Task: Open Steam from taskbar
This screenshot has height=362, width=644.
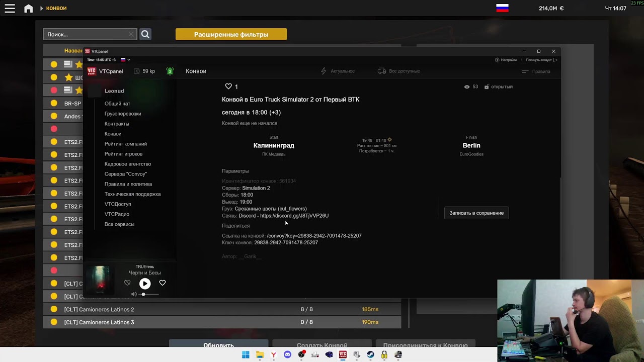Action: tap(370, 355)
